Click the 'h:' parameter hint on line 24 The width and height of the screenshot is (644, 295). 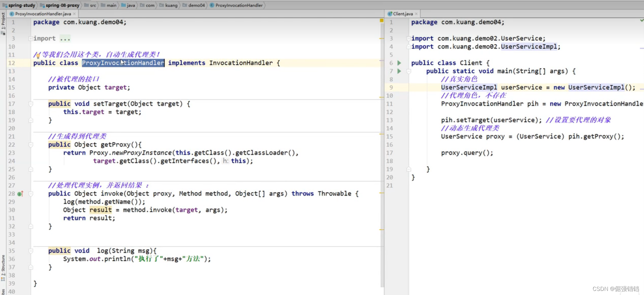tap(226, 161)
